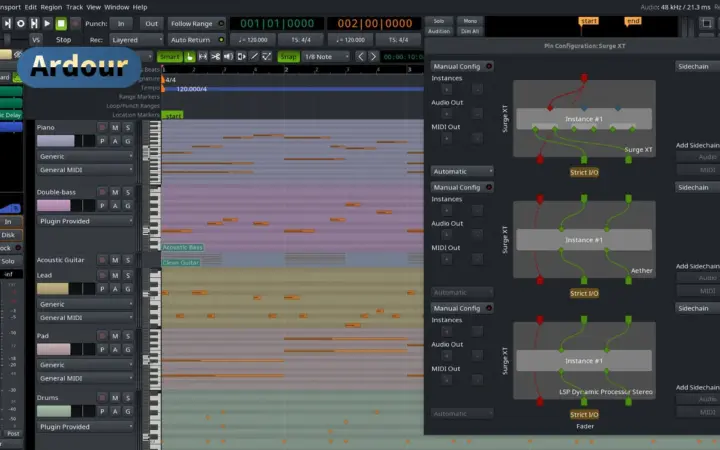Screen dimensions: 720x450
Task: Select the Draw (pencil) tool
Action: pos(254,56)
